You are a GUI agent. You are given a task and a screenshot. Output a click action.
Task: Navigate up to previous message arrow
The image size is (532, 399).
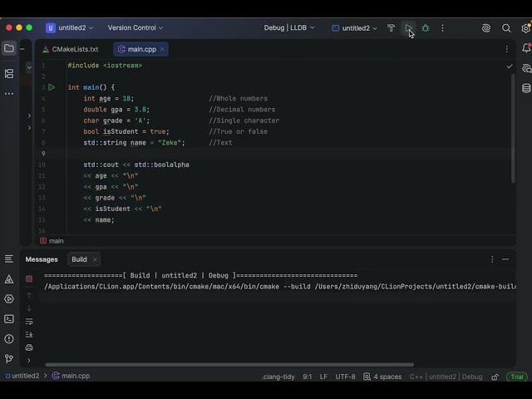pyautogui.click(x=29, y=296)
